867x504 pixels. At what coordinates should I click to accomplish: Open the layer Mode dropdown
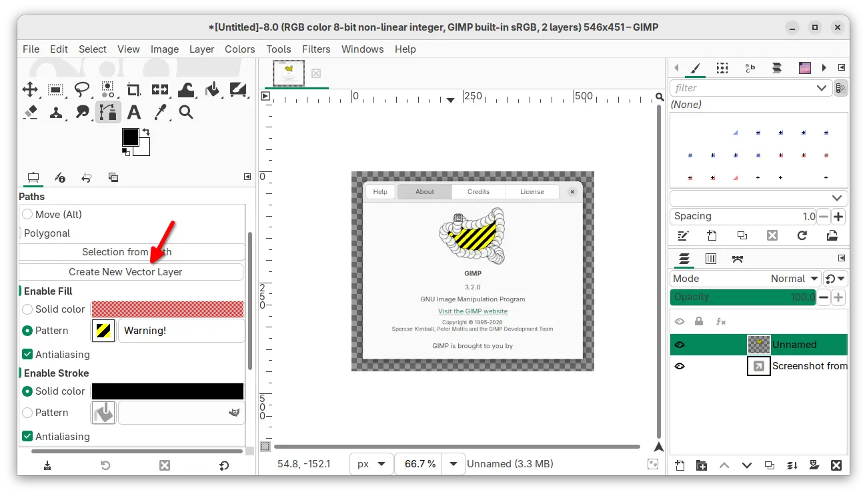(x=746, y=279)
